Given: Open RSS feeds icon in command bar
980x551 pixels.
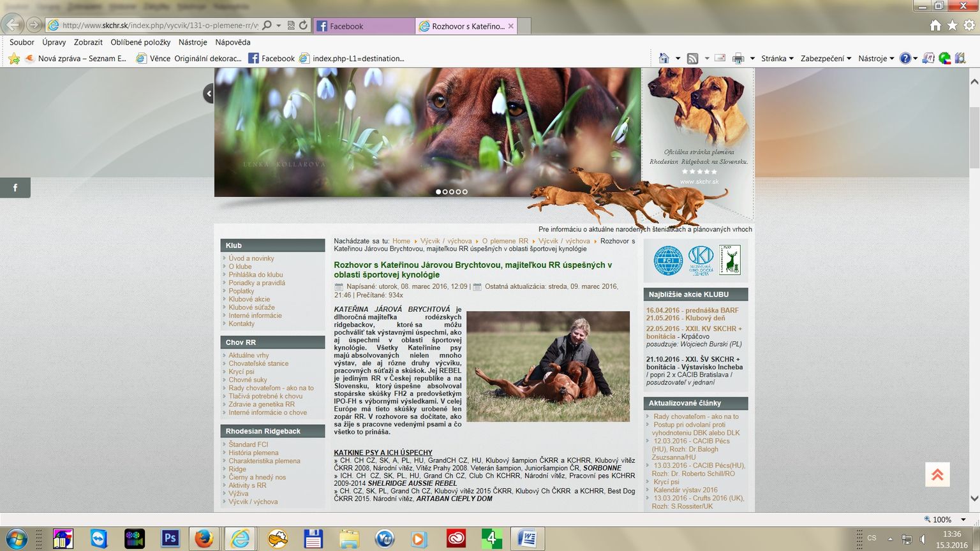Looking at the screenshot, I should (693, 58).
